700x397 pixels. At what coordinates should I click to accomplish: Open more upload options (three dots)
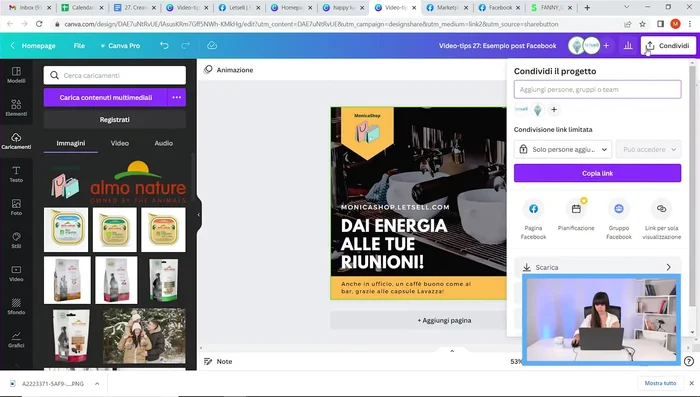point(177,97)
